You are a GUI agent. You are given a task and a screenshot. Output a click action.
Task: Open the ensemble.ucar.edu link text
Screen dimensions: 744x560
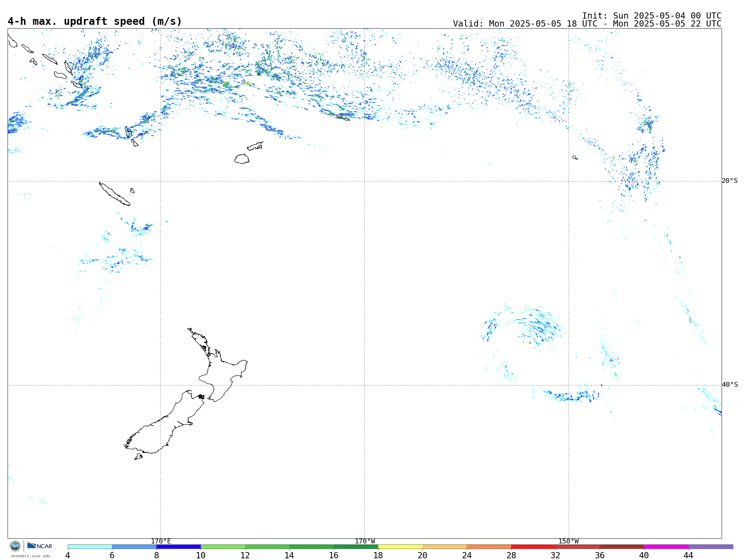tap(31, 556)
